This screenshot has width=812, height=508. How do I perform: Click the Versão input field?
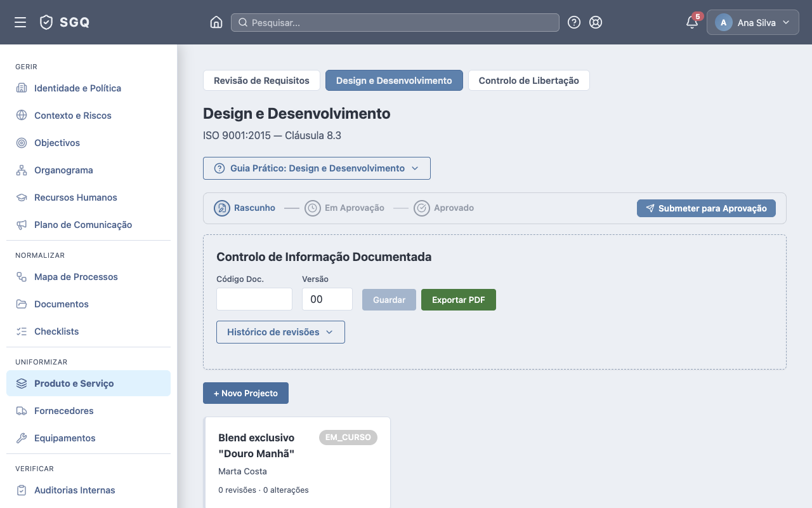click(x=327, y=299)
